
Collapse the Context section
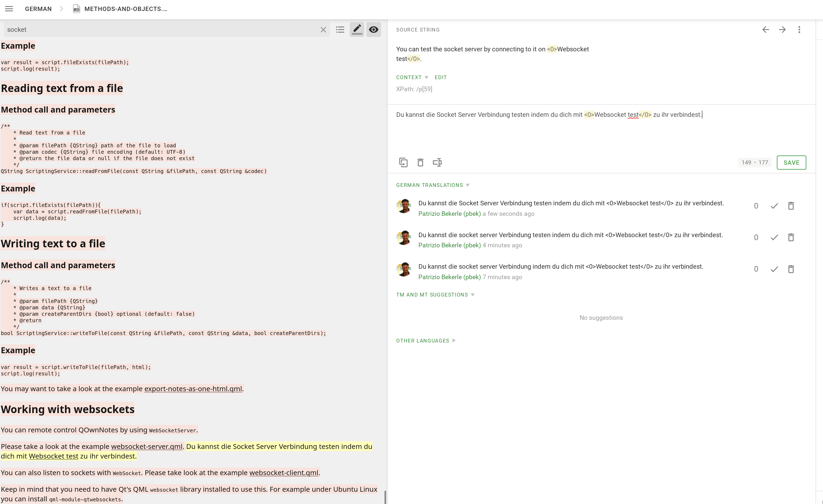pyautogui.click(x=412, y=77)
